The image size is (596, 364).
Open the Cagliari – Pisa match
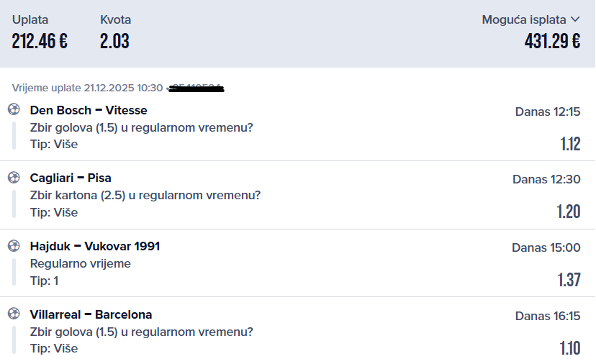tap(71, 178)
